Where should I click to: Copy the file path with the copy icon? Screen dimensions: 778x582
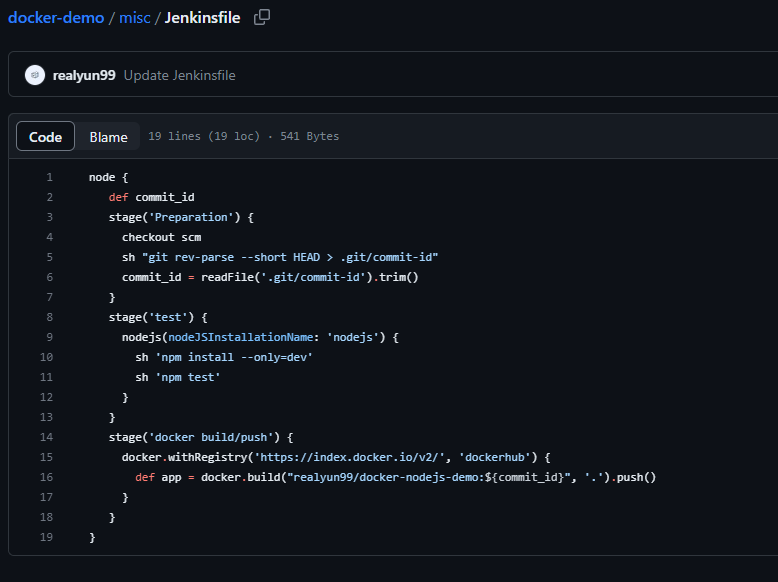(x=261, y=17)
